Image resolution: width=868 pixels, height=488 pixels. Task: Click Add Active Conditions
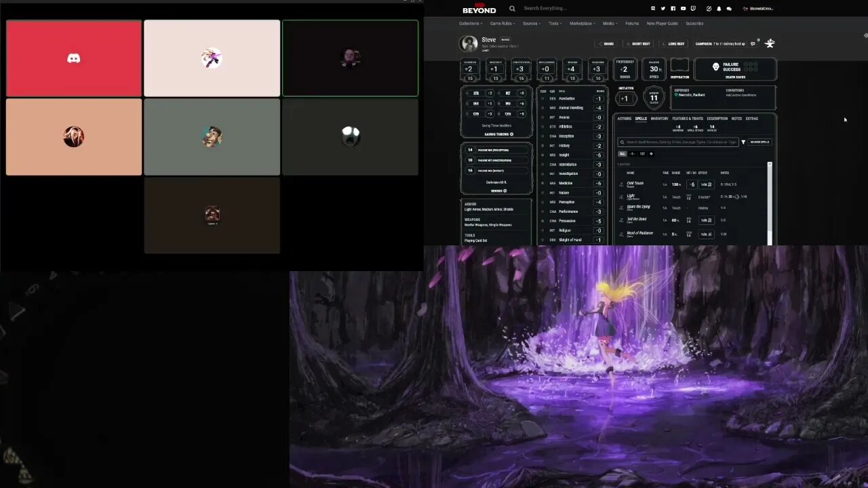tap(741, 95)
